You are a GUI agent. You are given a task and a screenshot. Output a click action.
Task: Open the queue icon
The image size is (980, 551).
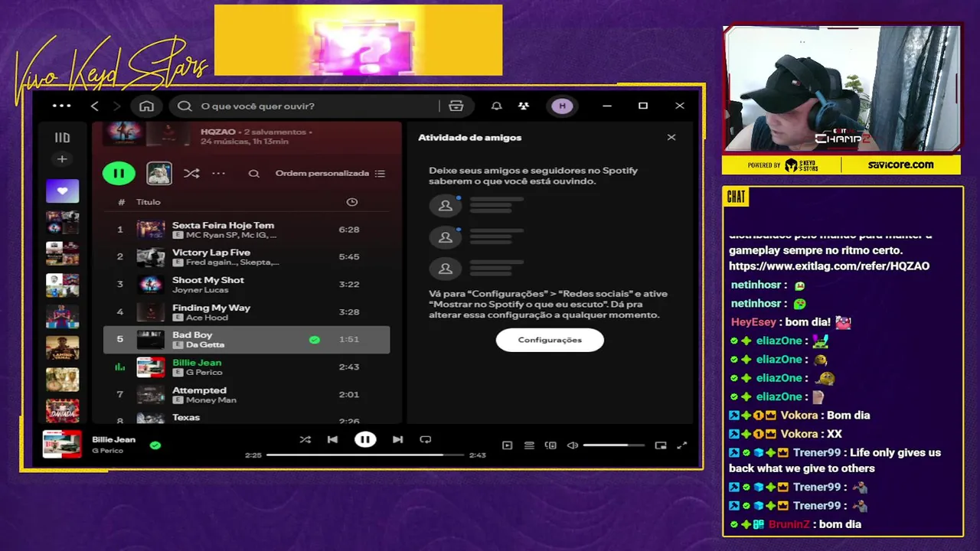pos(529,445)
